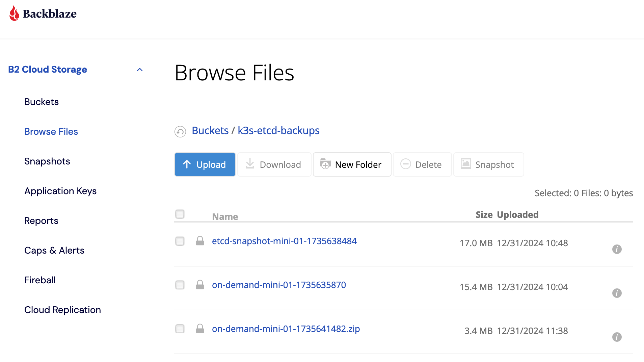Screen dimensions: 644x362
Task: Click the B2 Cloud Storage heading
Action: click(48, 69)
